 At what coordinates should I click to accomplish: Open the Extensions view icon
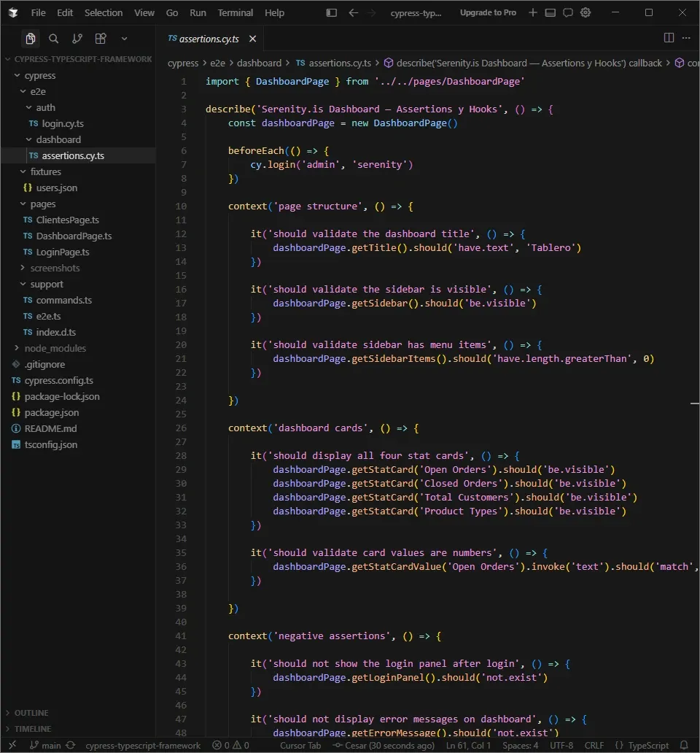pyautogui.click(x=101, y=39)
